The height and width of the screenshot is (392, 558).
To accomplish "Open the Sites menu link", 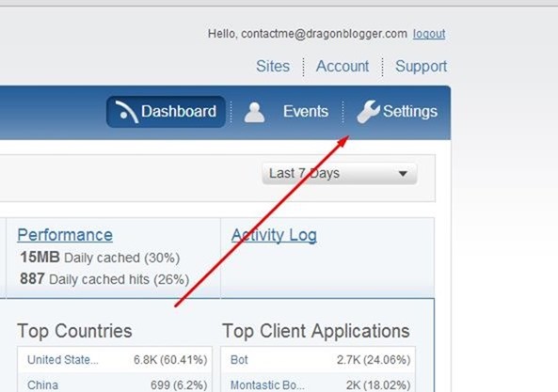I will (x=273, y=66).
